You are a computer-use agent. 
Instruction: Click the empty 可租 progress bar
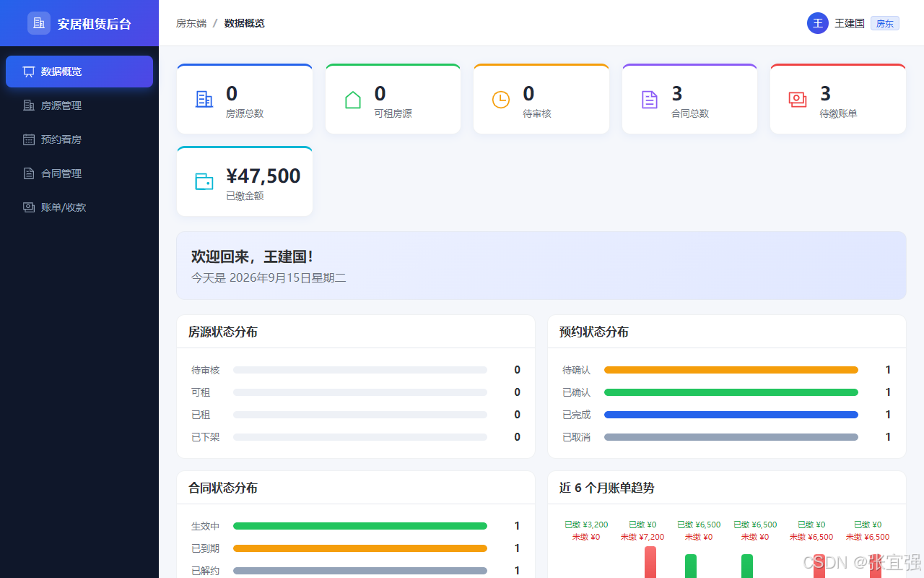pyautogui.click(x=360, y=392)
